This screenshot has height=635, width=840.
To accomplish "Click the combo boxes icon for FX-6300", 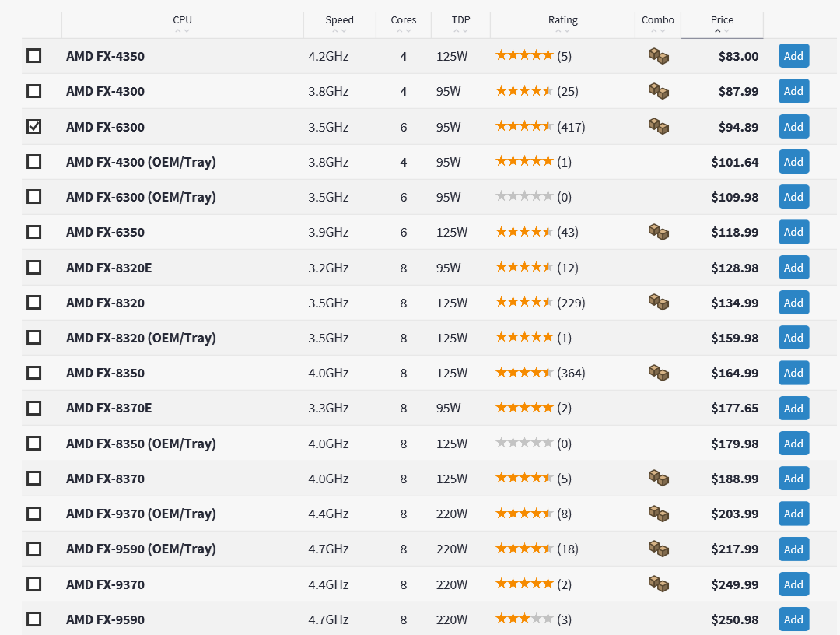I will pyautogui.click(x=658, y=126).
